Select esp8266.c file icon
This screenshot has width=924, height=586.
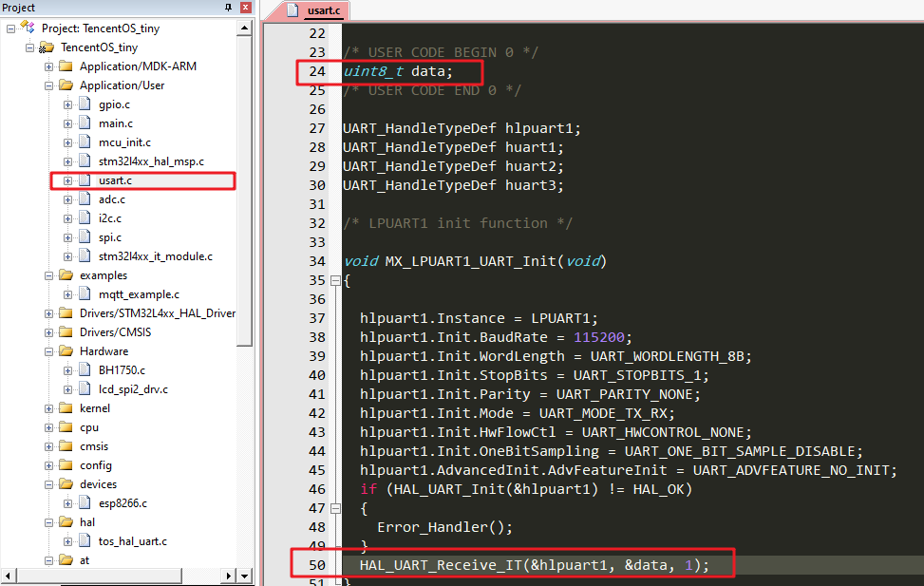point(85,502)
